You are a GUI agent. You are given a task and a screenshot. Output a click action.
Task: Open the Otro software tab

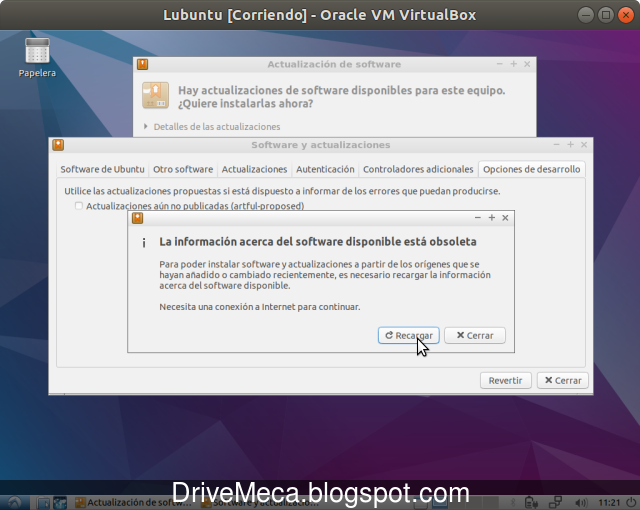[x=183, y=169]
